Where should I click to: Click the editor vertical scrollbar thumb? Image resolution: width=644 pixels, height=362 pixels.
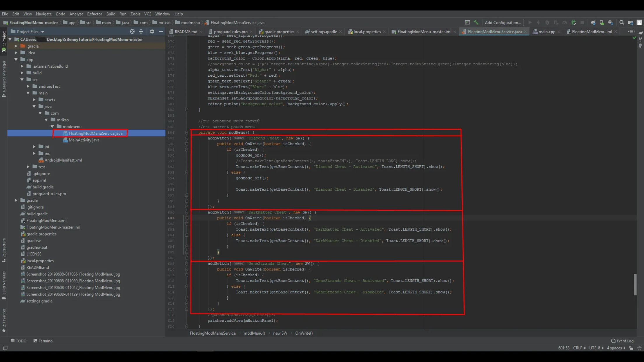pos(635,284)
